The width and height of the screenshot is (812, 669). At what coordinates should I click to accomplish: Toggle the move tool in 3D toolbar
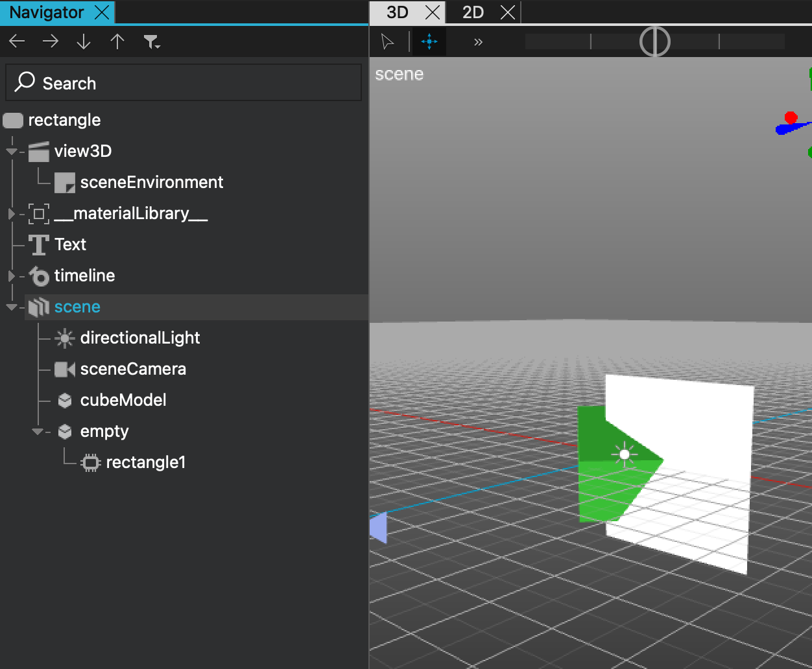[x=429, y=42]
